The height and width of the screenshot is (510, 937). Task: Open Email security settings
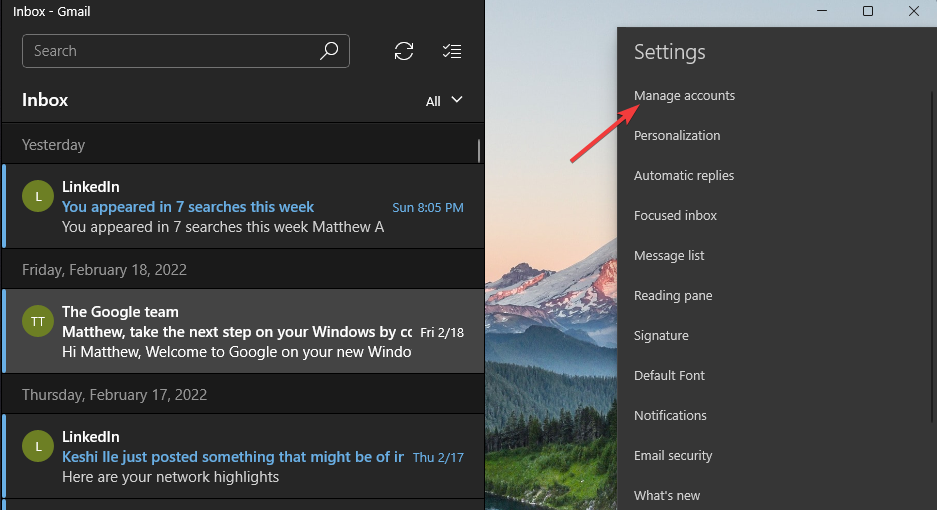[673, 456]
